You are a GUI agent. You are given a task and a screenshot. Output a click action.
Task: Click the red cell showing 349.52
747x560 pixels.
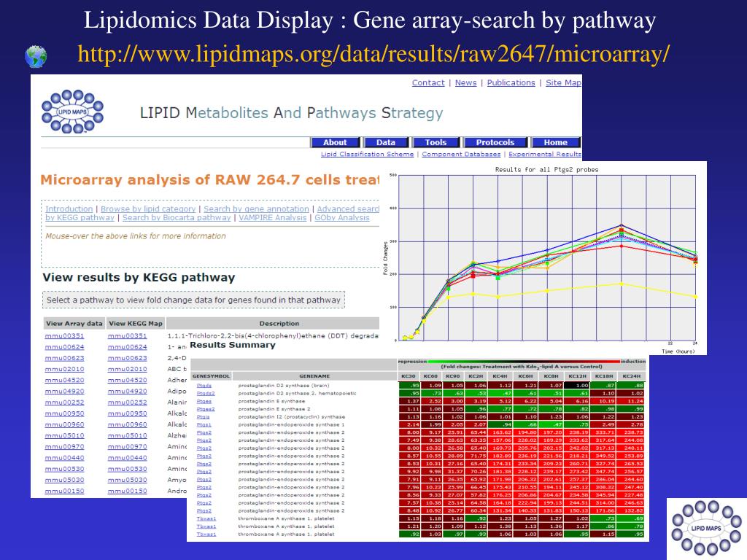coord(604,456)
